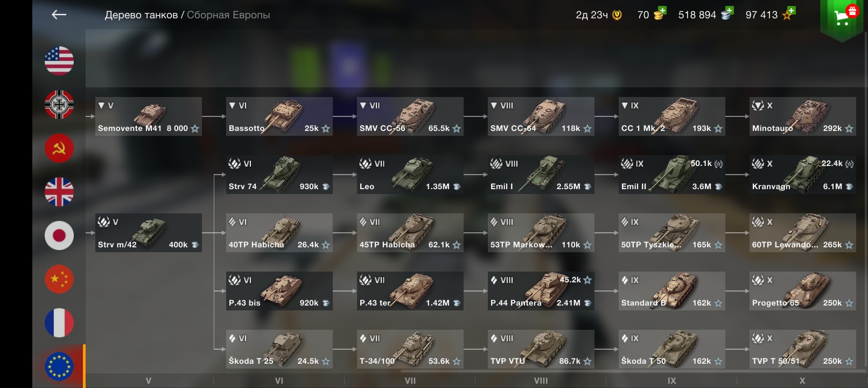
Task: Add free experience via 97 413 counter
Action: (770, 15)
